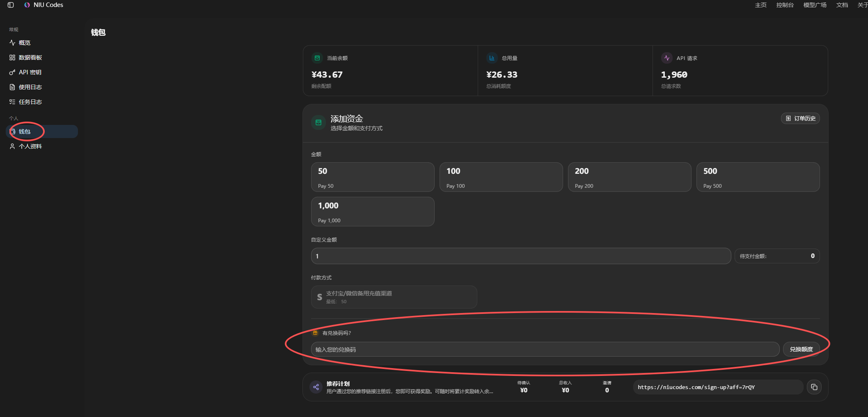Open 数据看板 in sidebar
This screenshot has width=868, height=417.
30,58
